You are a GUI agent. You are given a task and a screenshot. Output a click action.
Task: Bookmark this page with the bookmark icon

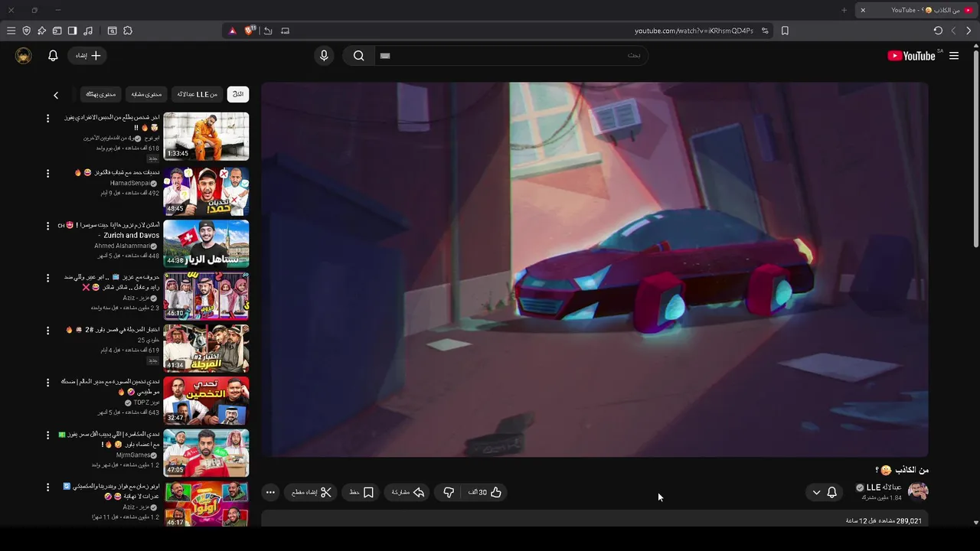tap(785, 31)
